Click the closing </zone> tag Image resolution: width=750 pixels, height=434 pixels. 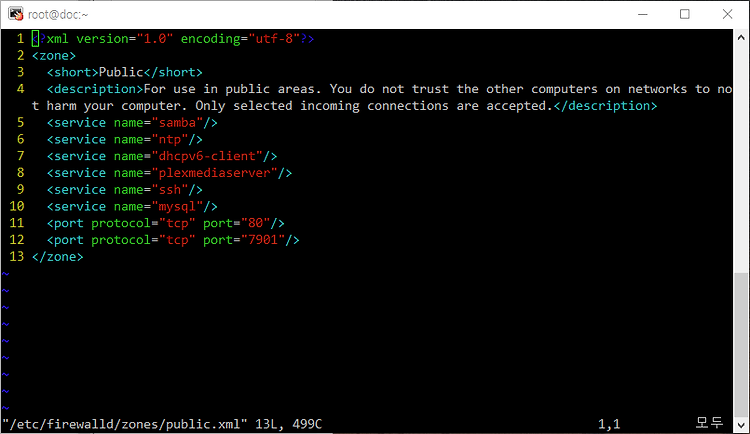[x=57, y=256]
